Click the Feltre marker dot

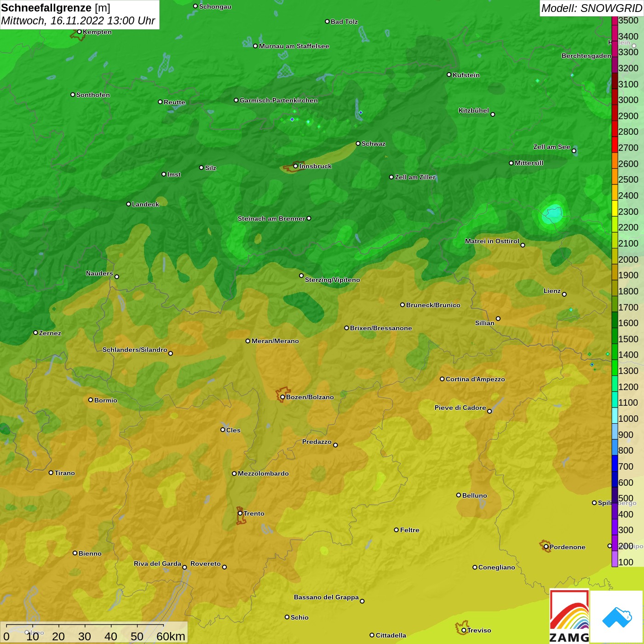click(x=397, y=530)
